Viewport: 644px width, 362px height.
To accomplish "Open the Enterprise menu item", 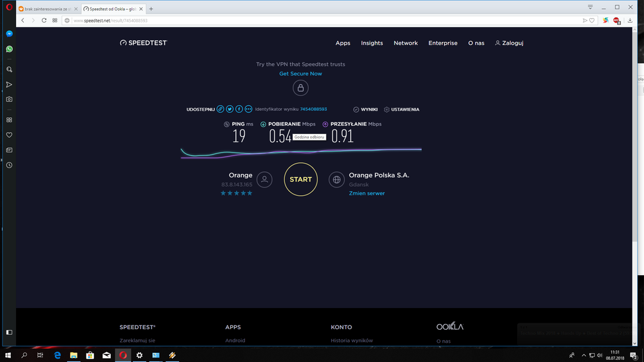I will (x=443, y=43).
